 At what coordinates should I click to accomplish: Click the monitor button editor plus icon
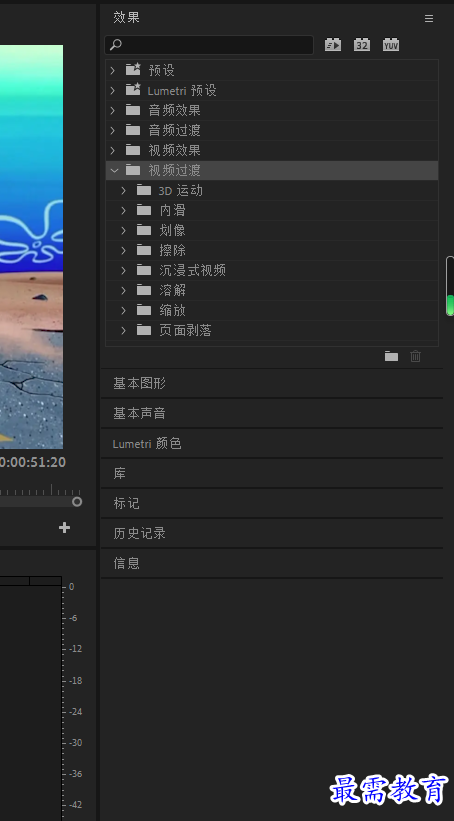(x=64, y=527)
